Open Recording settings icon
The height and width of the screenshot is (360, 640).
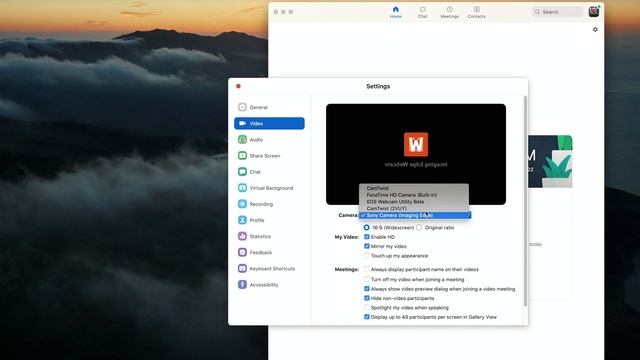coord(242,204)
